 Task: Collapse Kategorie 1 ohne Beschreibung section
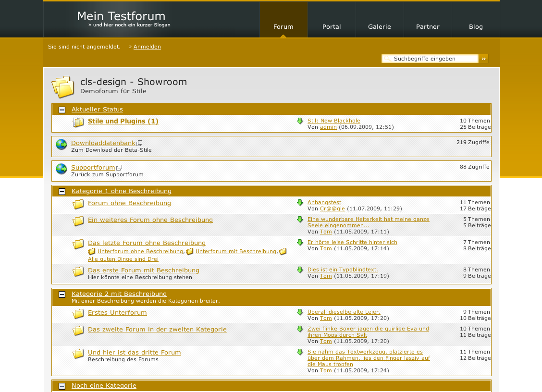[x=62, y=192]
